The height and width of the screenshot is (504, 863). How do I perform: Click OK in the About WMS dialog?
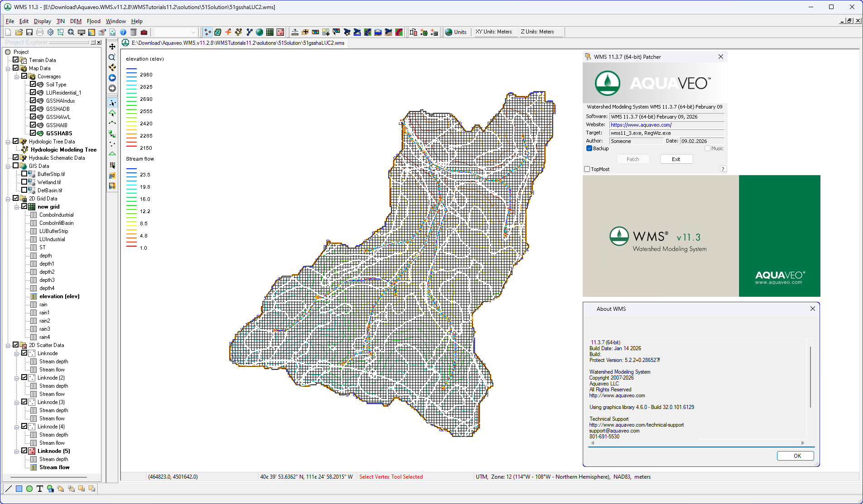point(796,456)
